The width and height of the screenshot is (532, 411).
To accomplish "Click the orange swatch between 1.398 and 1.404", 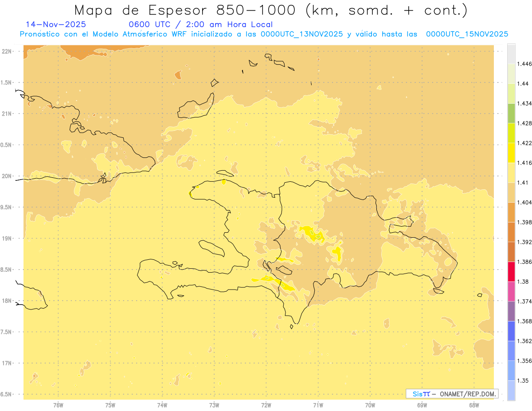I will tap(511, 212).
